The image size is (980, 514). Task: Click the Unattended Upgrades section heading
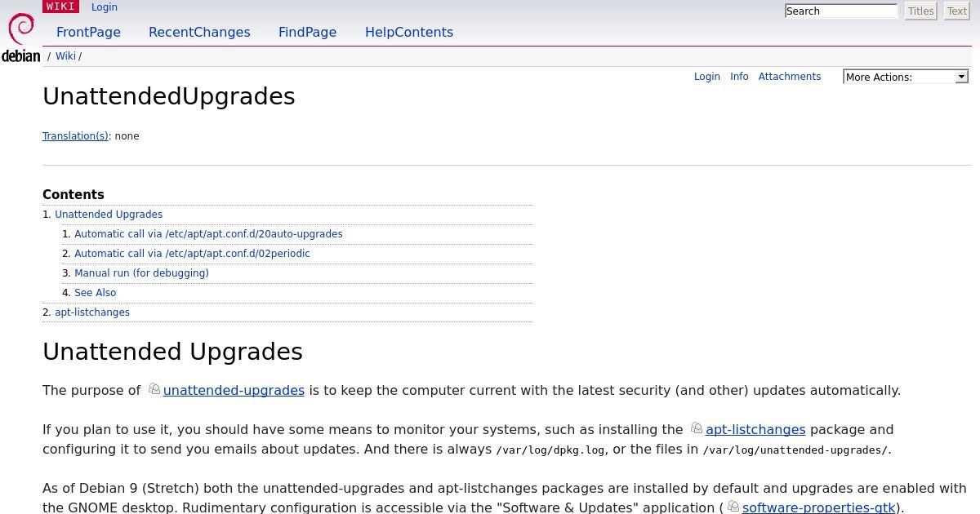pos(172,352)
